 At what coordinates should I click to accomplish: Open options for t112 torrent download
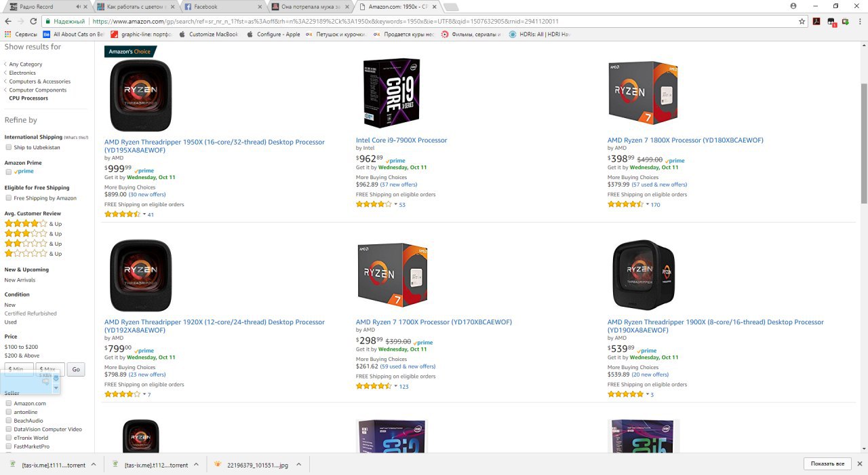[196, 465]
